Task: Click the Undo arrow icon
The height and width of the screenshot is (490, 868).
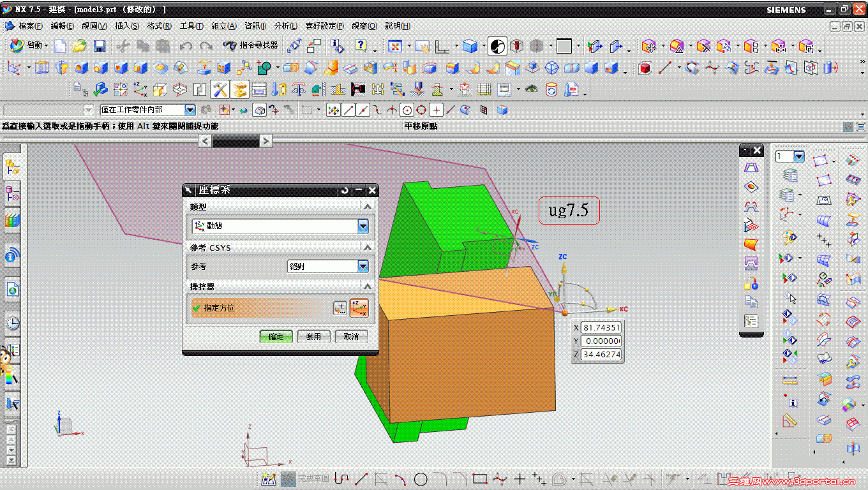Action: (186, 46)
